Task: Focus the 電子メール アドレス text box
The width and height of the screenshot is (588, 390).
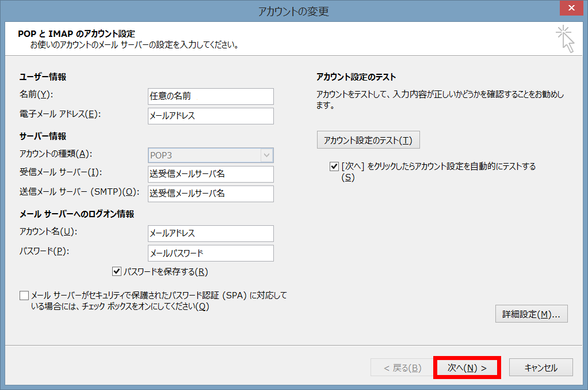Action: [x=210, y=116]
